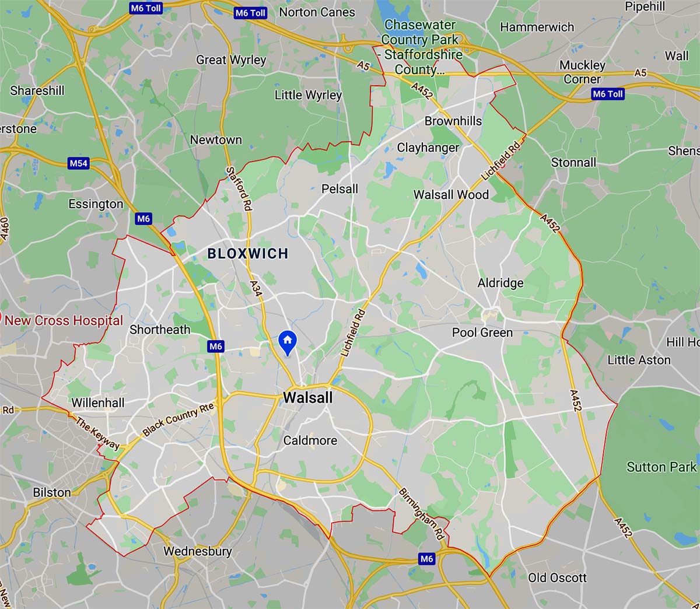Select the Willenhall place label
The width and height of the screenshot is (700, 609).
coord(98,402)
